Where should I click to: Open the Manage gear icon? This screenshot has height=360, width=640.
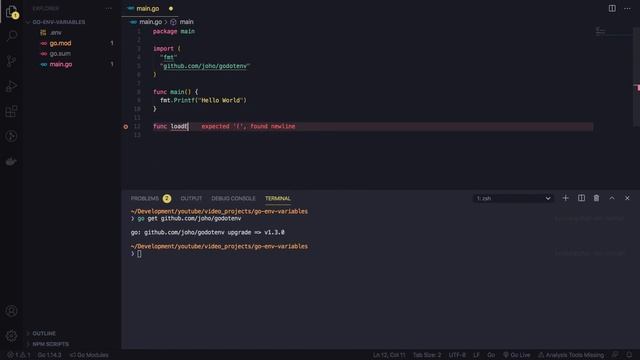point(11,336)
